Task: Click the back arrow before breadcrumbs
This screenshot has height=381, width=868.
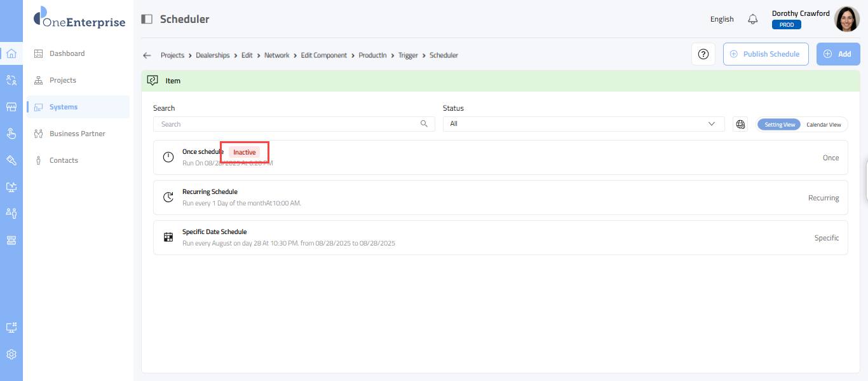Action: 147,55
